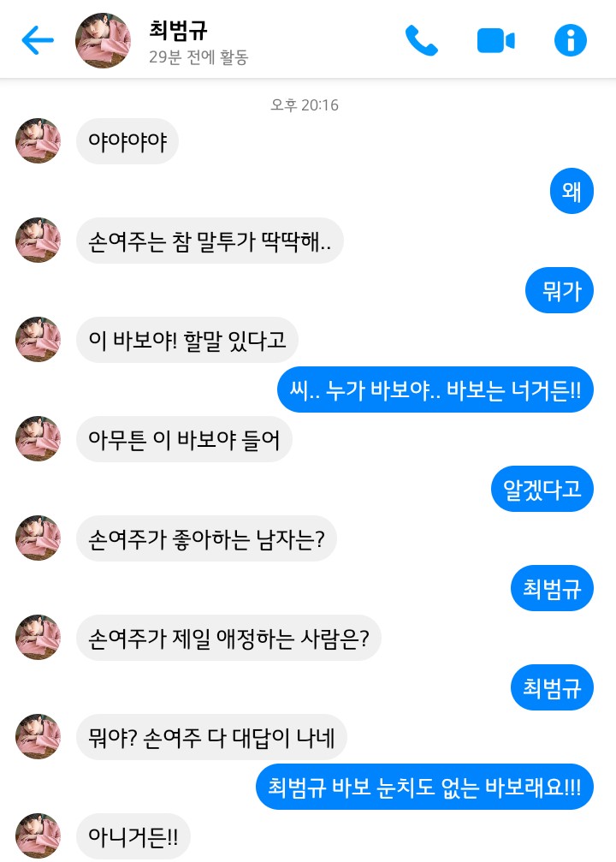This screenshot has width=616, height=862.
Task: Tap the message 손여주가 제일 애정하는 사람은?
Action: point(228,638)
